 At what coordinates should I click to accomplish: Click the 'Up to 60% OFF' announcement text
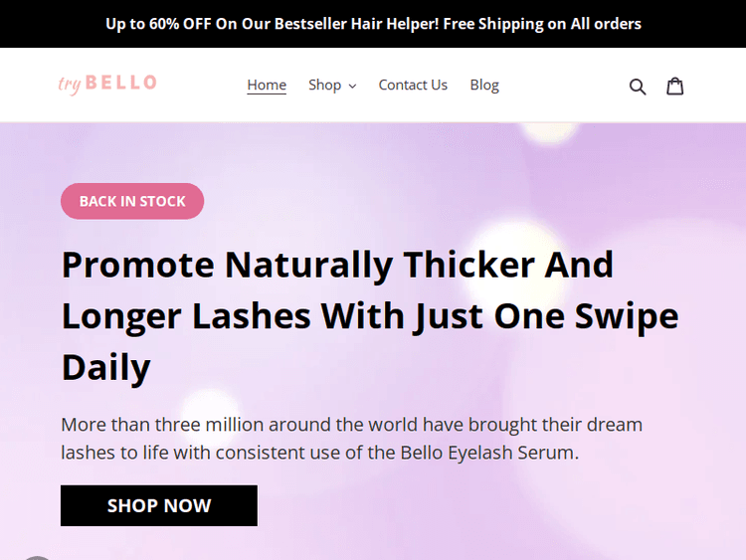coord(158,24)
